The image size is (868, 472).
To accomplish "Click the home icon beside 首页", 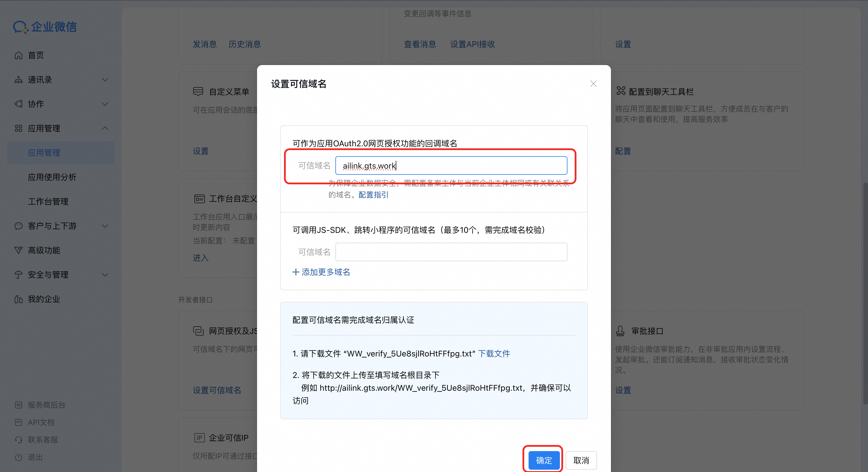I will coord(19,55).
